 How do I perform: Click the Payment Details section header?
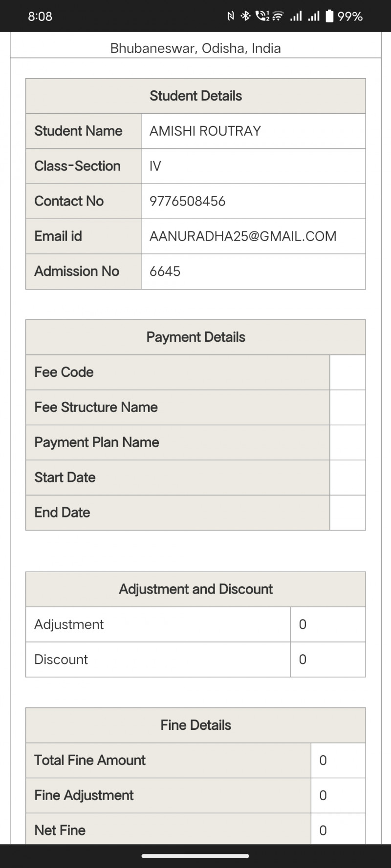pyautogui.click(x=195, y=337)
